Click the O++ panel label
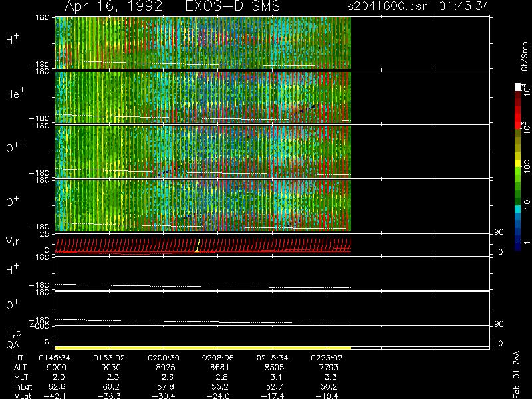 tap(16, 146)
